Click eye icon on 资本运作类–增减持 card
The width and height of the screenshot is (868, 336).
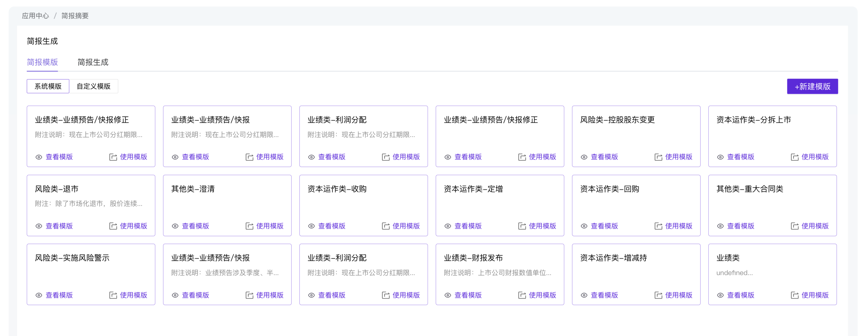584,295
